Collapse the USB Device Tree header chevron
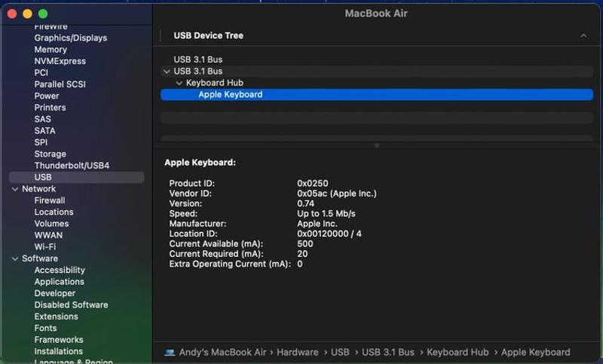Image resolution: width=603 pixels, height=364 pixels. [583, 35]
